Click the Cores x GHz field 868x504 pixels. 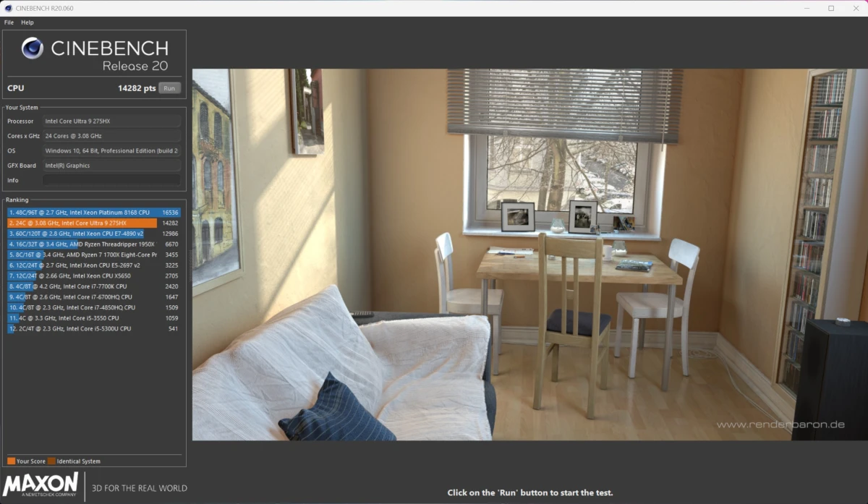111,136
